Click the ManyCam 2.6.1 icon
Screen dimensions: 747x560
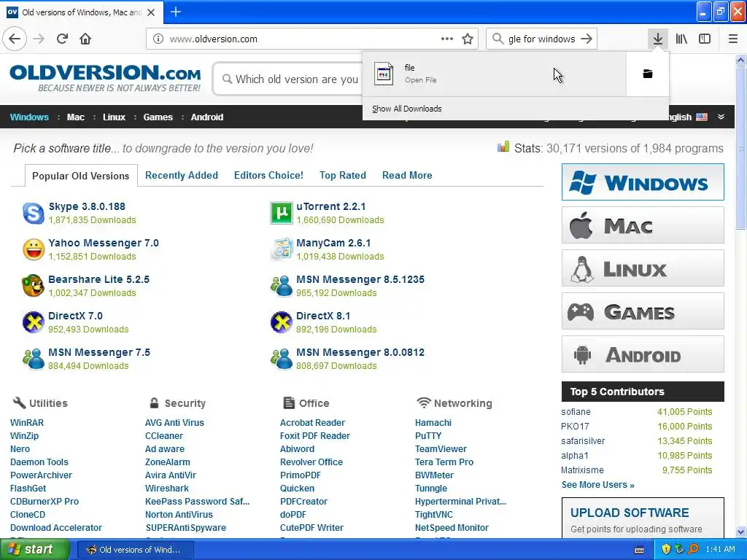point(281,249)
